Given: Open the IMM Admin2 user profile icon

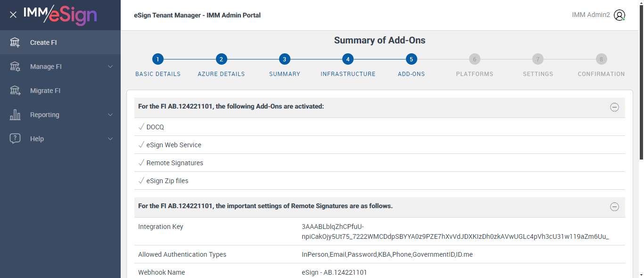Looking at the screenshot, I should point(619,15).
